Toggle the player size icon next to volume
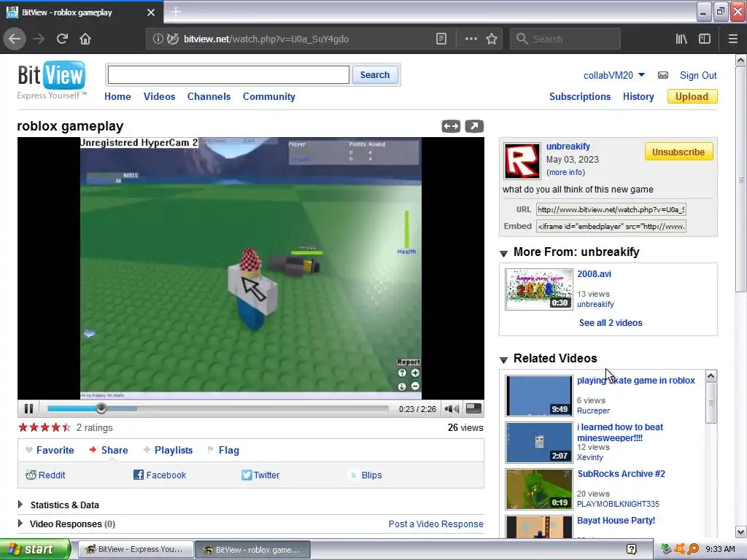 473,408
